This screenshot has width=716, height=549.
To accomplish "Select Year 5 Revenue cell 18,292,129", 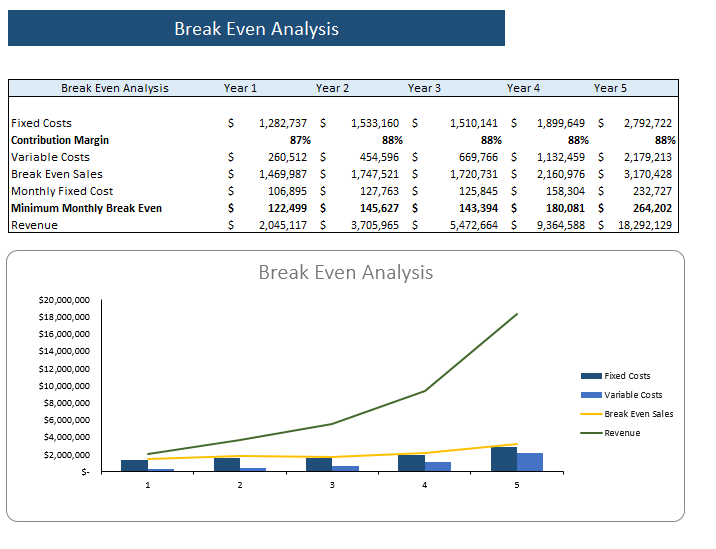I will tap(645, 225).
